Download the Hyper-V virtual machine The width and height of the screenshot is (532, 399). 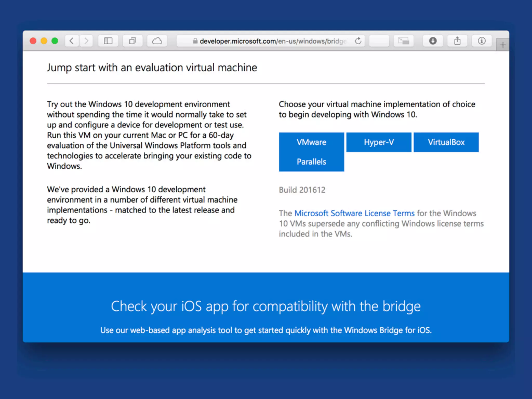click(x=379, y=142)
